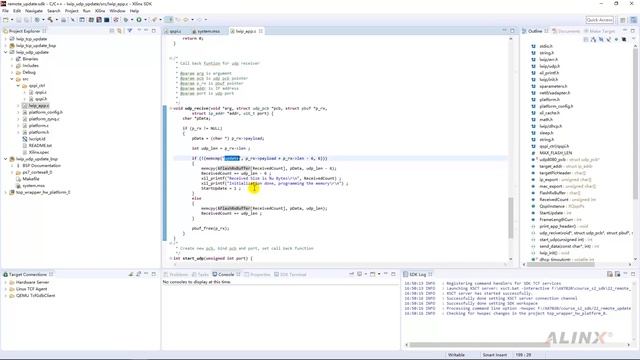Open the Help menu
Screen dimensions: 640x360
[134, 11]
